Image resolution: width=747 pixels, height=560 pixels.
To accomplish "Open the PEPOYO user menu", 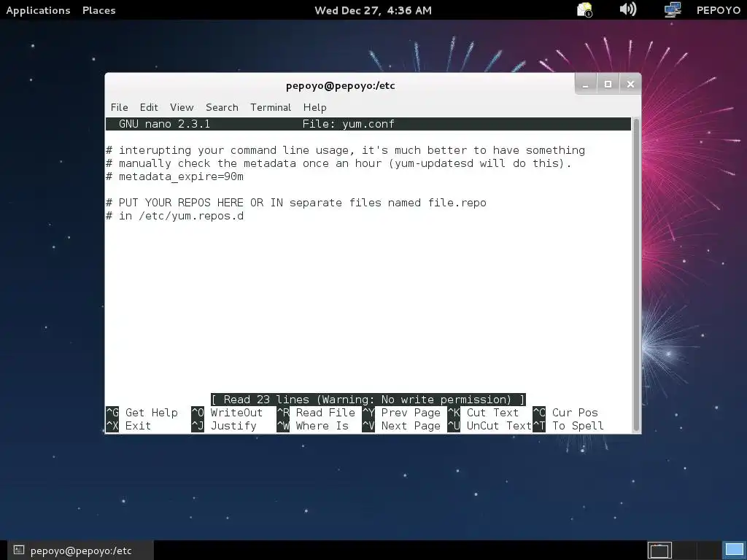I will coord(718,10).
